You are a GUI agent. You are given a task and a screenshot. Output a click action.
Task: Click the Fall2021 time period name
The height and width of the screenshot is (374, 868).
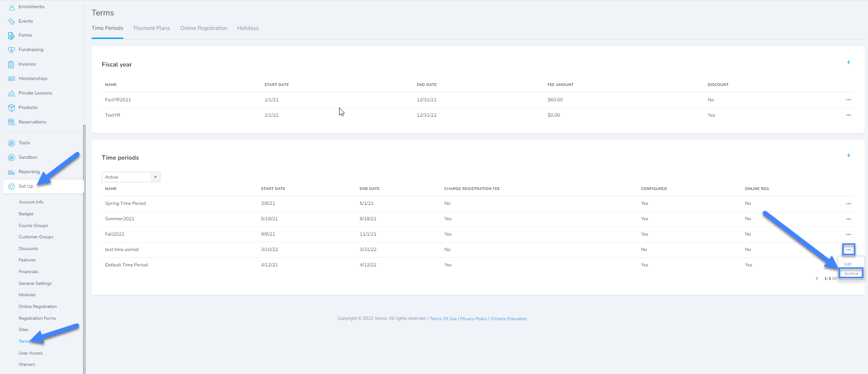point(114,234)
